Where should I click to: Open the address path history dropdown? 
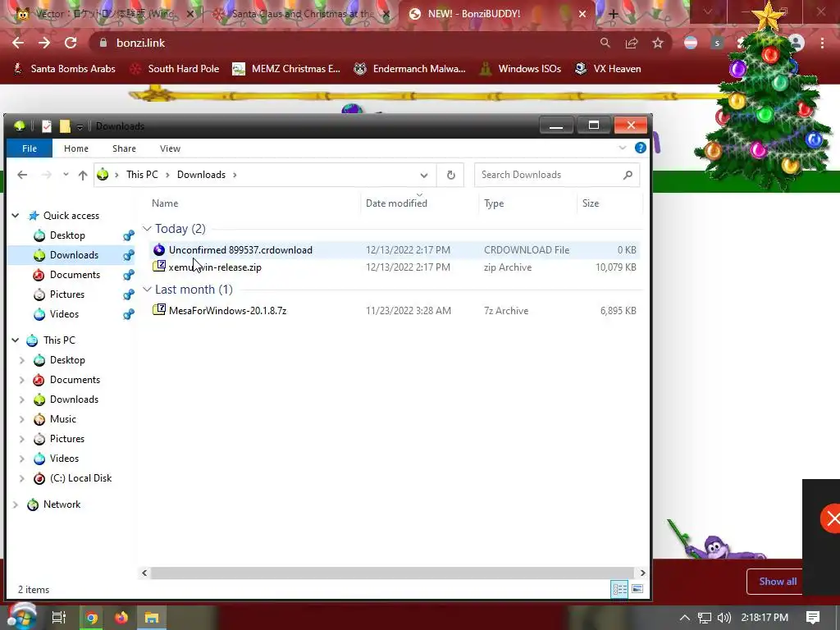[424, 176]
